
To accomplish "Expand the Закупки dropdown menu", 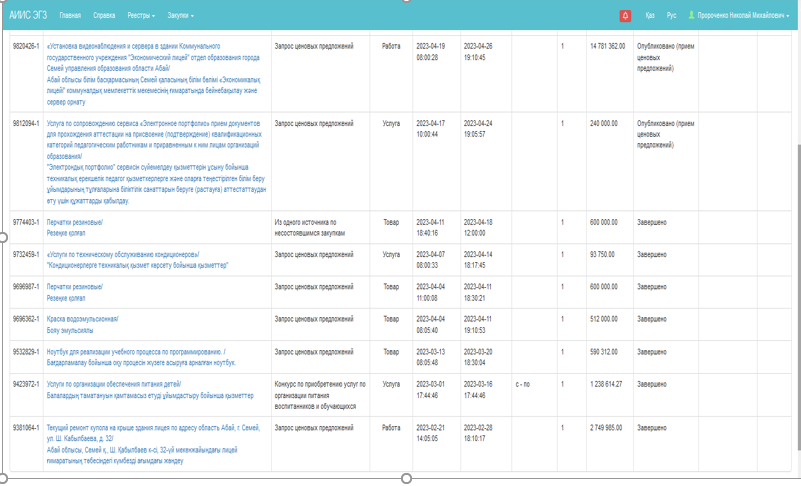I will (x=180, y=15).
